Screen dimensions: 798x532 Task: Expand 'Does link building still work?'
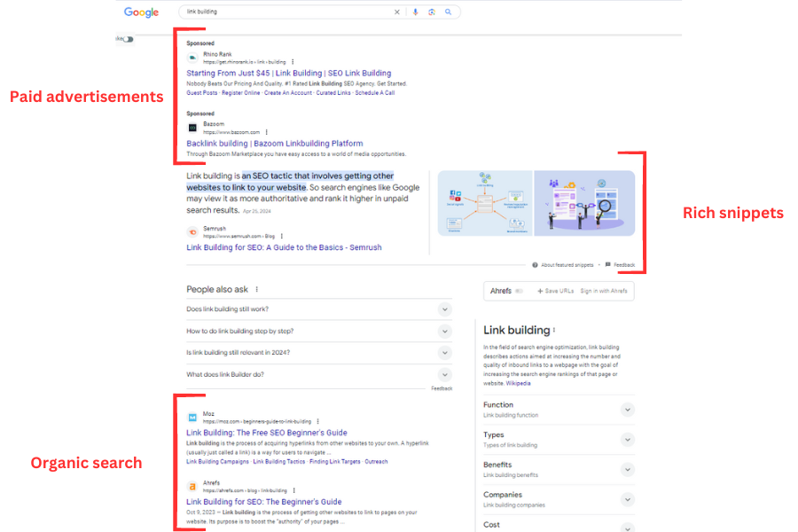(x=319, y=309)
